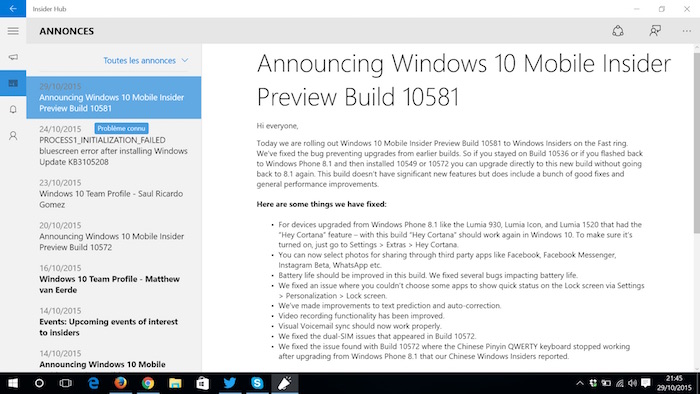Click 'Here are some things we have fixed' text
The image size is (700, 394).
click(321, 204)
